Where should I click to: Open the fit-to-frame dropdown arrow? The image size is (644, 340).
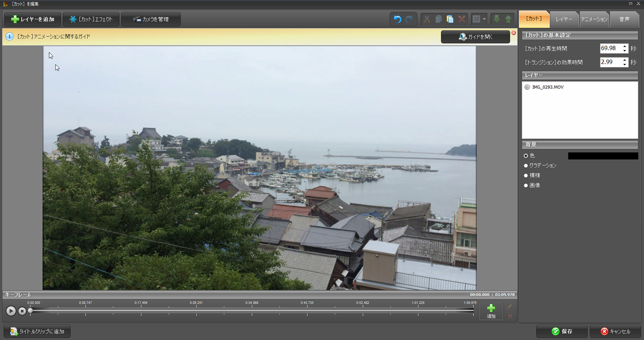(484, 19)
